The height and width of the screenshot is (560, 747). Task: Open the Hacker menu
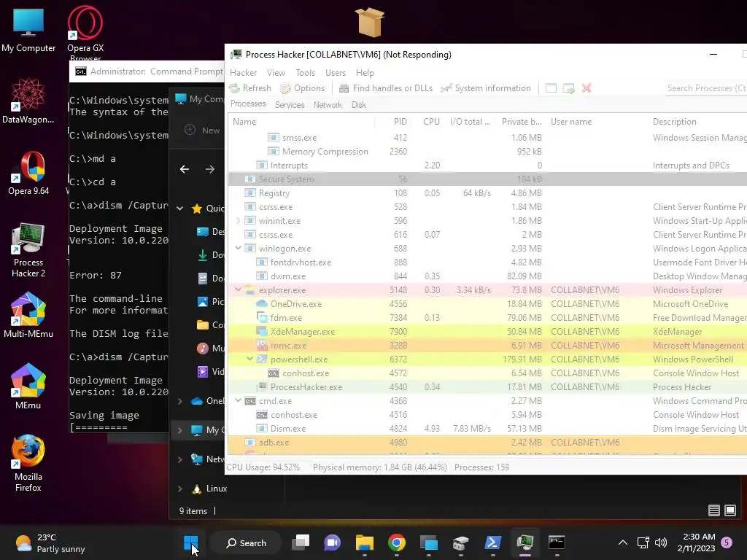[243, 73]
